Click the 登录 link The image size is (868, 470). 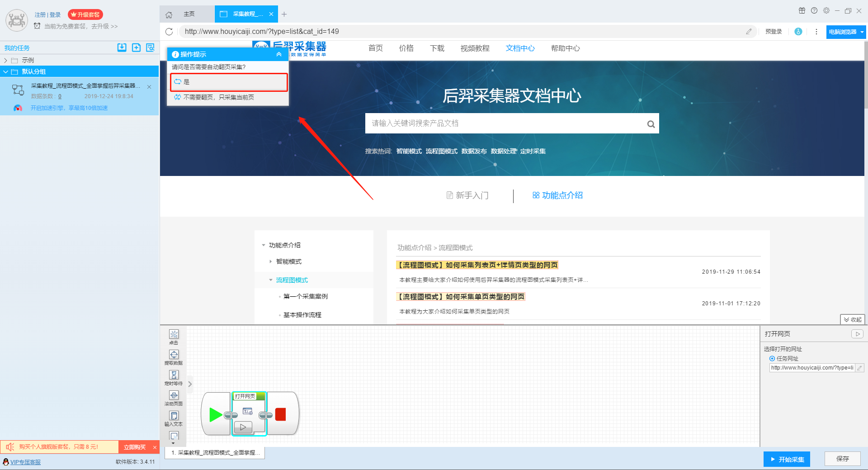tap(55, 15)
